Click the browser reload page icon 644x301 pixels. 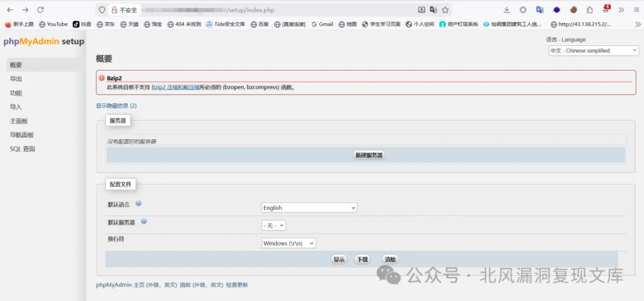tap(40, 10)
